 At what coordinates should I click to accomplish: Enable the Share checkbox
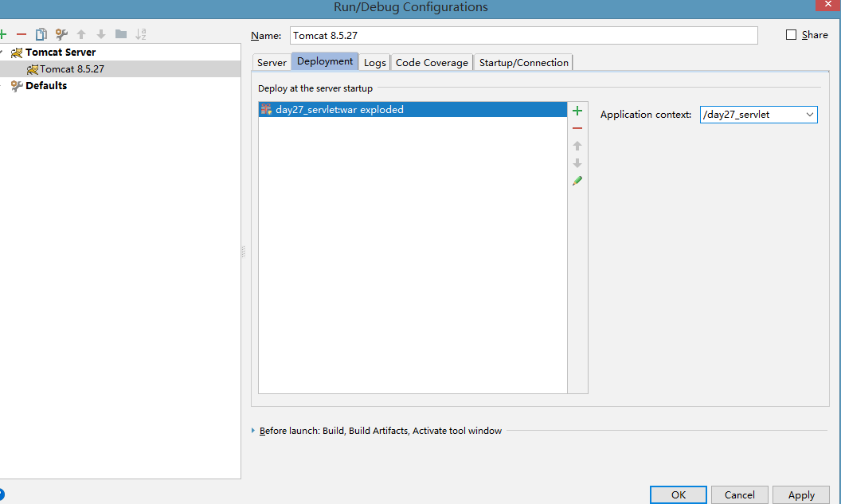tap(791, 35)
